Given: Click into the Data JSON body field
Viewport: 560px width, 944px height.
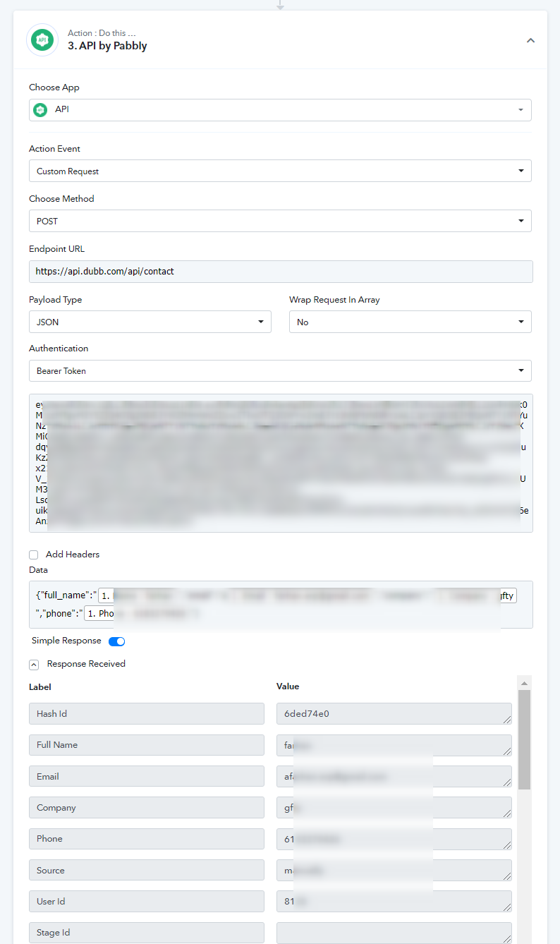Looking at the screenshot, I should (x=281, y=605).
